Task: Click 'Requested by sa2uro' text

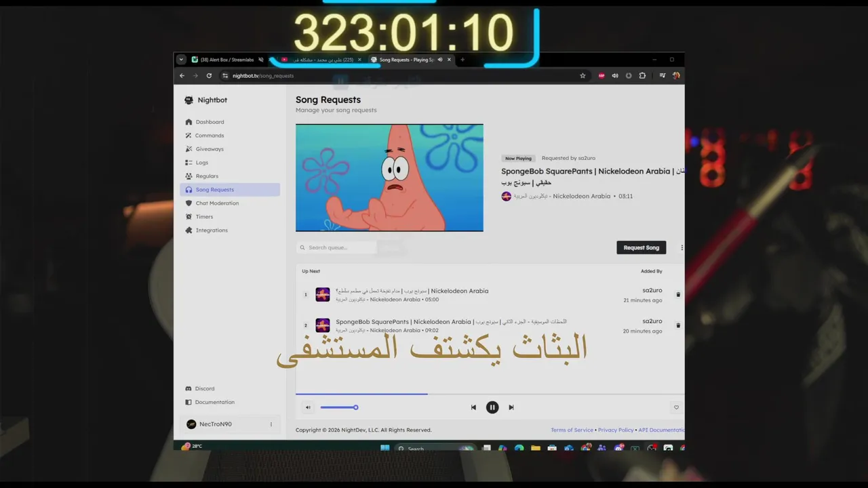Action: (568, 158)
